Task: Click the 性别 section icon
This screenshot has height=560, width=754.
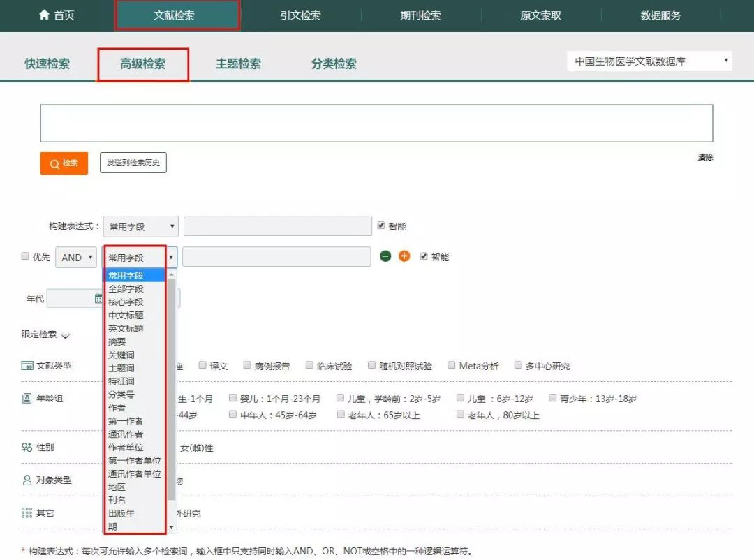Action: (27, 448)
